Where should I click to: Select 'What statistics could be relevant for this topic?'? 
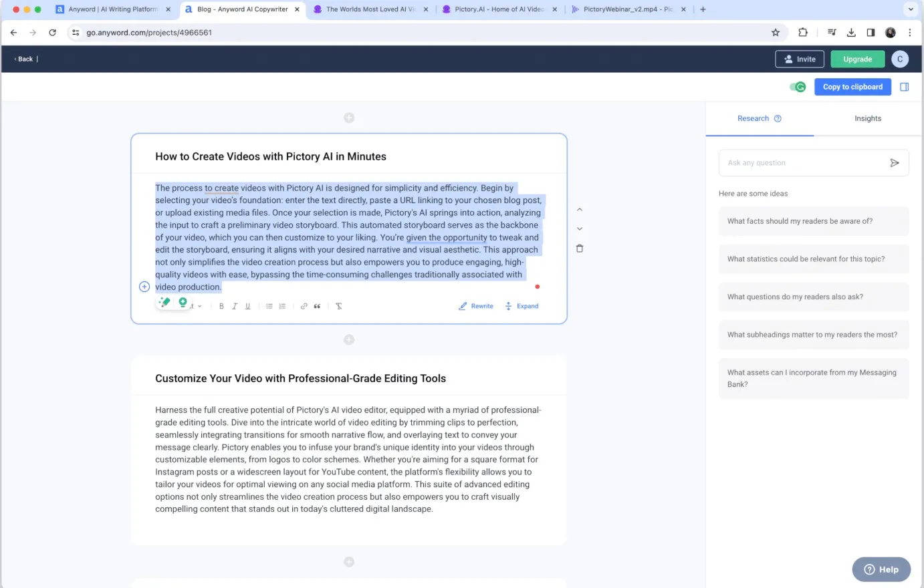coord(814,259)
